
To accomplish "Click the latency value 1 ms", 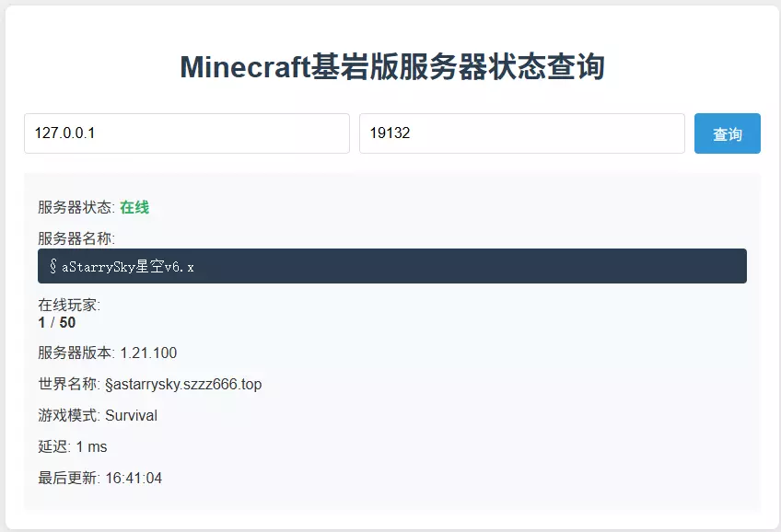I will point(92,447).
